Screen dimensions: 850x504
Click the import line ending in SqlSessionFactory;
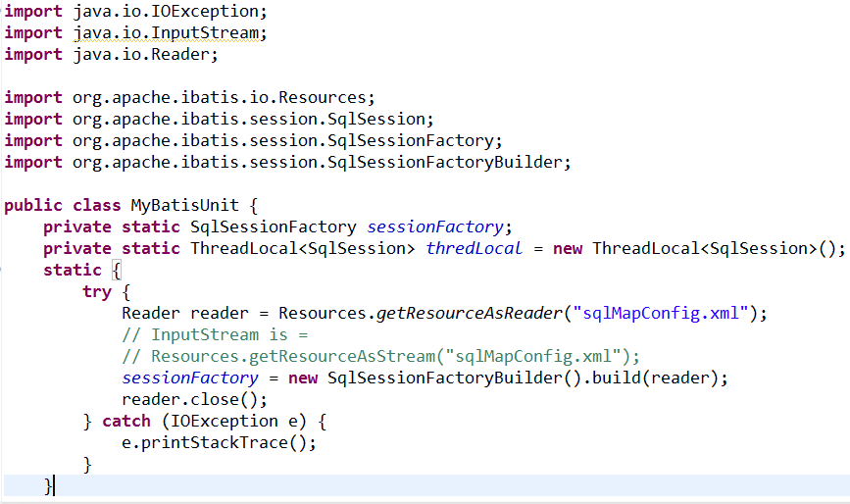(x=253, y=141)
